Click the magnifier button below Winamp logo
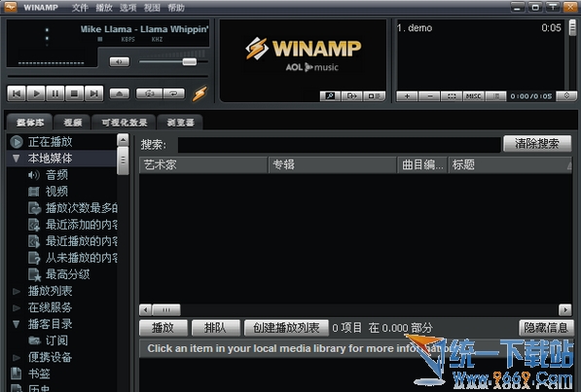The width and height of the screenshot is (581, 392). [x=330, y=96]
